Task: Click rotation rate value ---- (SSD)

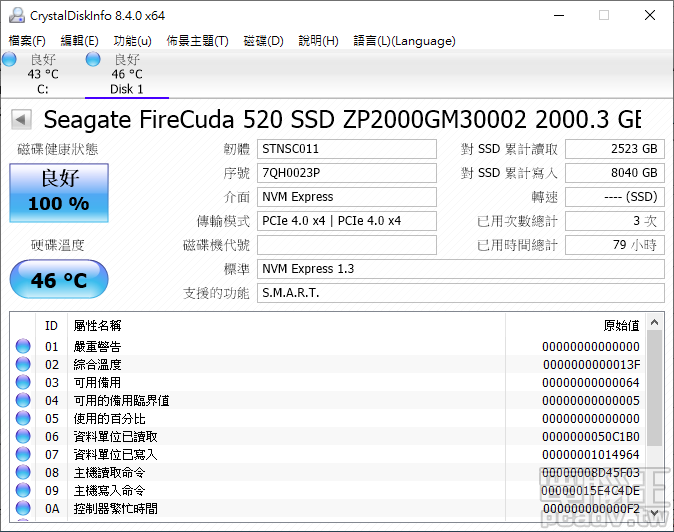Action: (615, 197)
